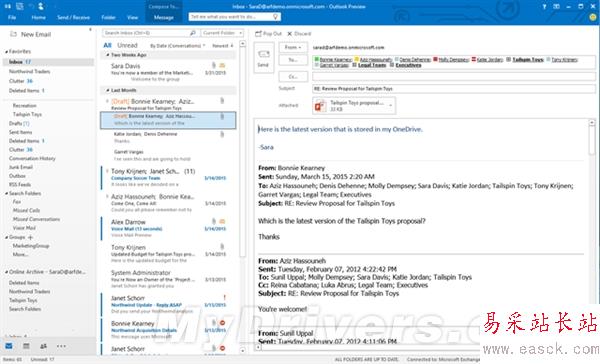This screenshot has width=600, height=364.
Task: Click Send/Receive All Folders quick access icon
Action: (x=20, y=6)
